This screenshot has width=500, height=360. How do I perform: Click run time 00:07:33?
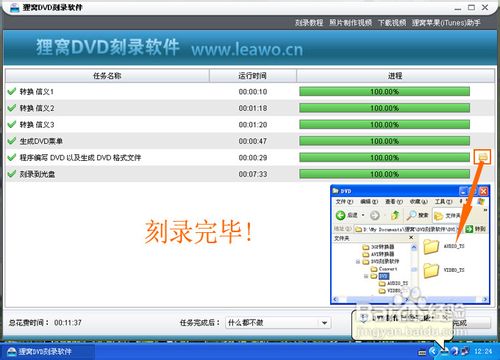point(253,174)
